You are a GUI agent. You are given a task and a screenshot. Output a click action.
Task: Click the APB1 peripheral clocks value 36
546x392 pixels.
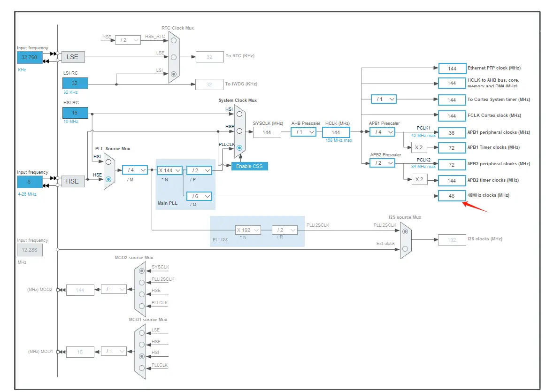coord(452,133)
